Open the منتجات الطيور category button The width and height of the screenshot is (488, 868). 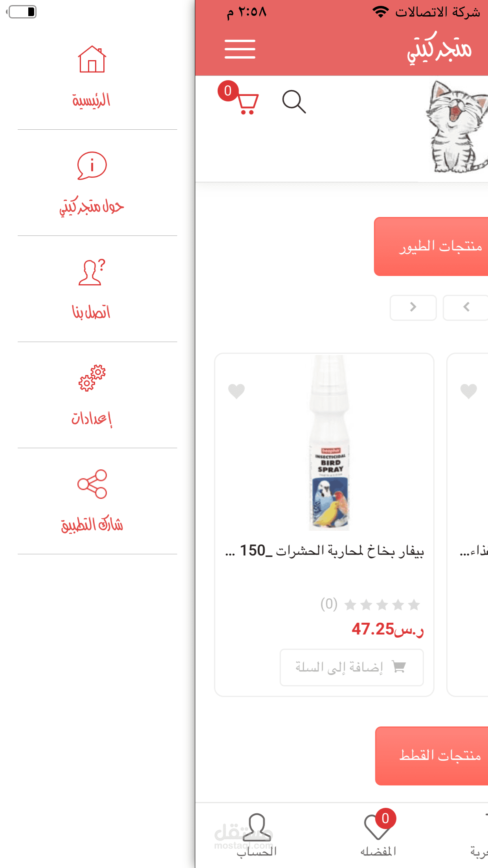(431, 246)
